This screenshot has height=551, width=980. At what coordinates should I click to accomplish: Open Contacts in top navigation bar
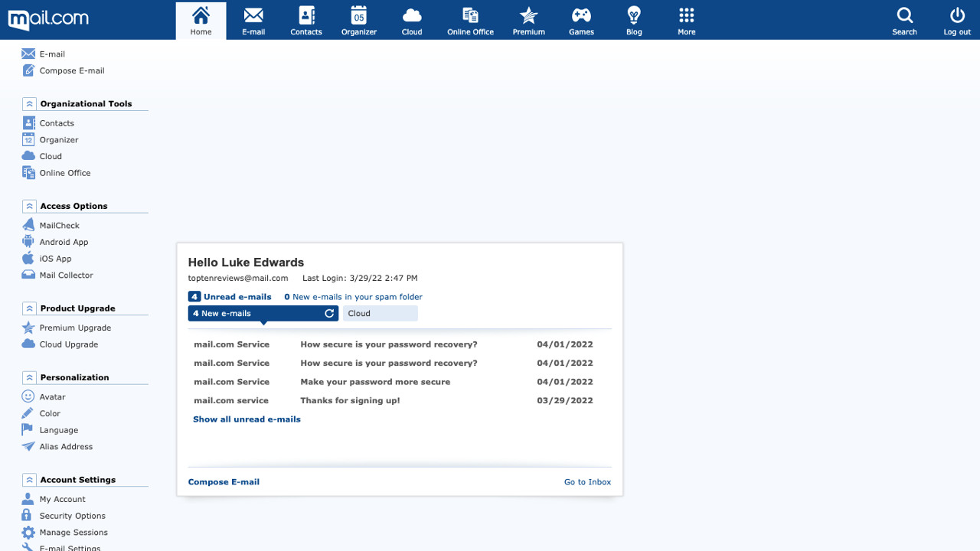(x=306, y=21)
